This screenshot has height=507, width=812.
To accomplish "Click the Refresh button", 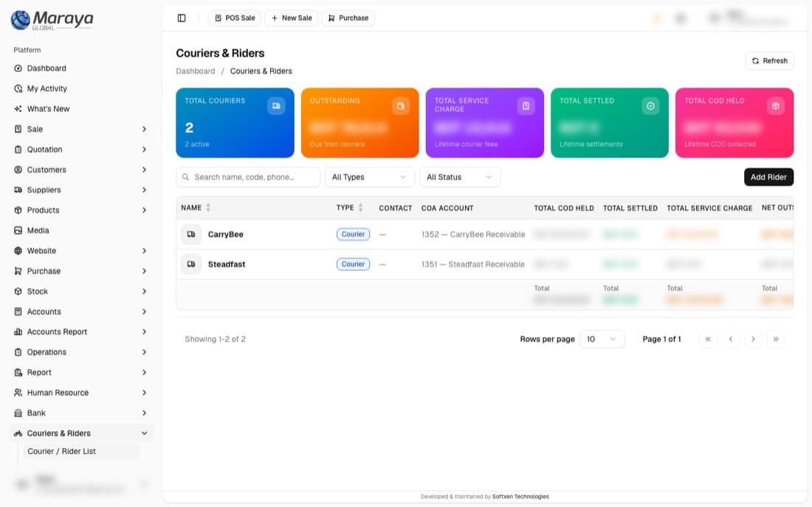I will pos(769,61).
